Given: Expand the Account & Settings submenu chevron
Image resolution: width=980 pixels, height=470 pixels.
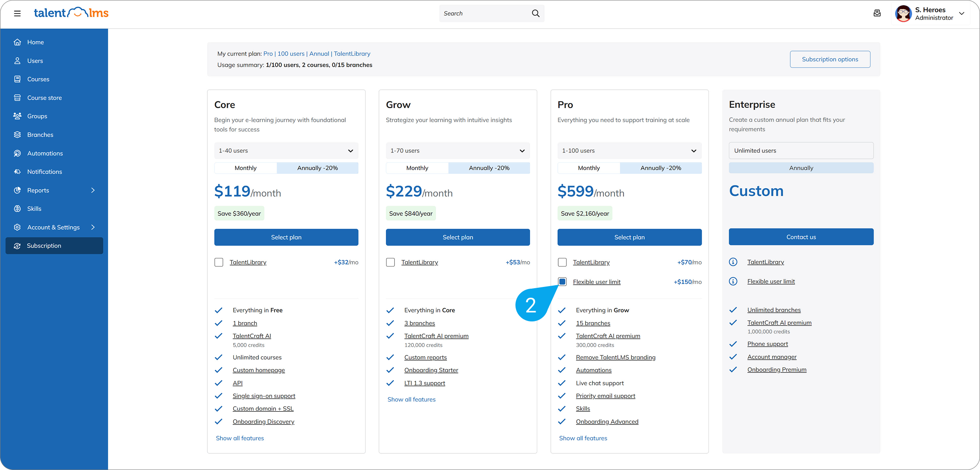Looking at the screenshot, I should click(x=93, y=227).
